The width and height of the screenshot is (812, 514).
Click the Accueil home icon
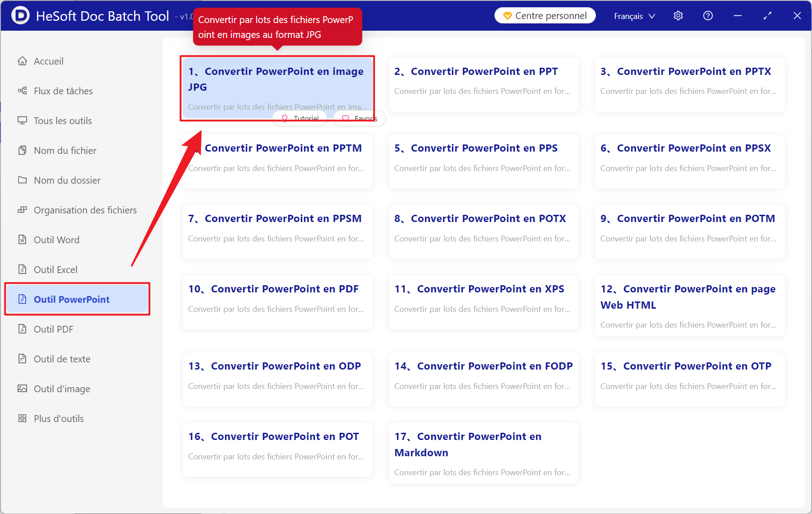coord(22,61)
